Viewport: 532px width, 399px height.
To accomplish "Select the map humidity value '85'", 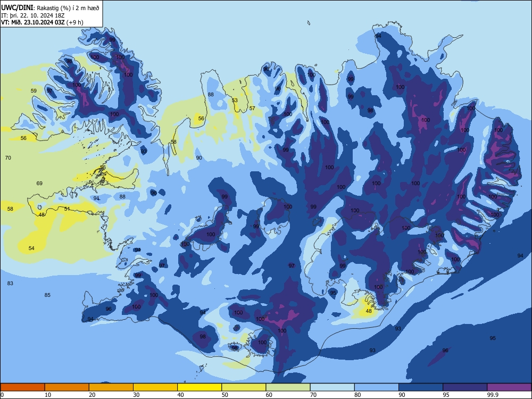I will tap(47, 295).
